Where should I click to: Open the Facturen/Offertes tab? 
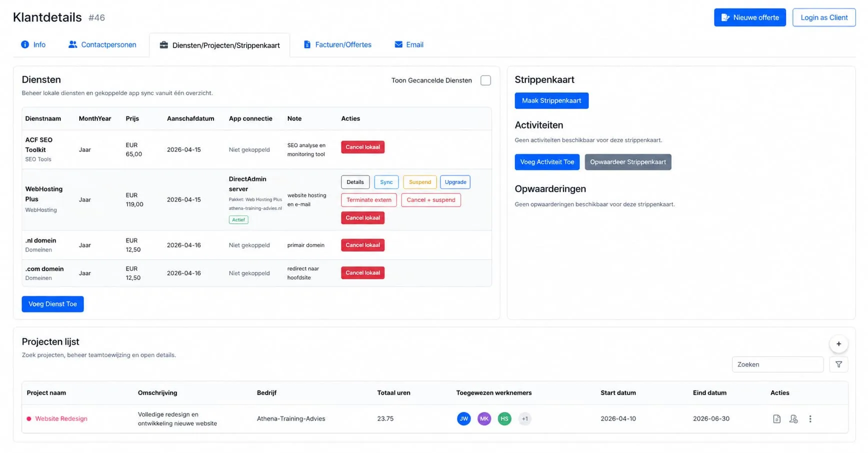[x=337, y=44]
